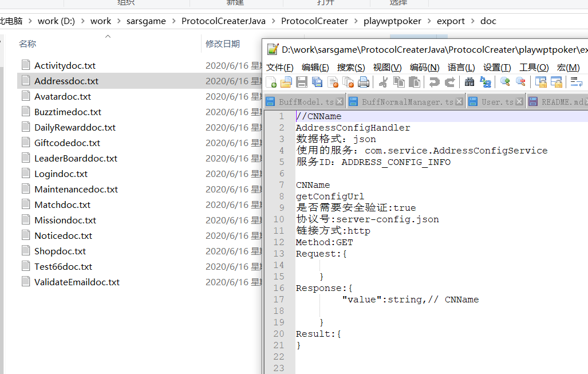Open the 编辑(E) menu
The height and width of the screenshot is (374, 588).
(x=315, y=68)
